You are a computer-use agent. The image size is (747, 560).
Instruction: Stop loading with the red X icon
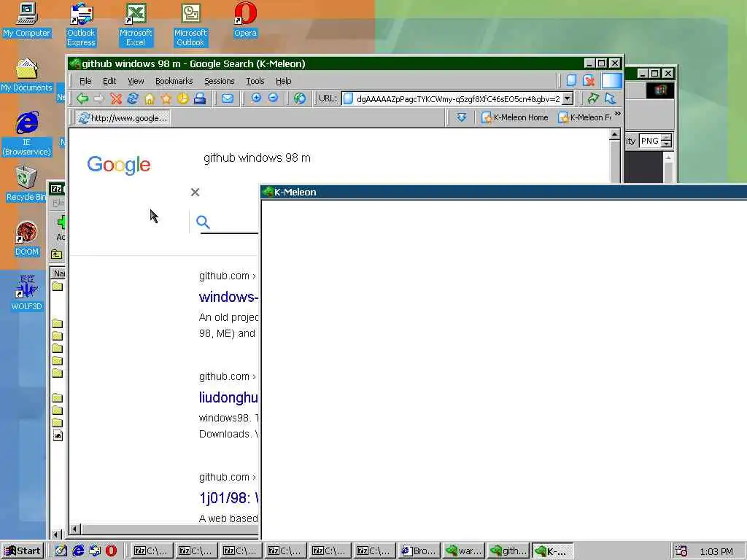[116, 98]
